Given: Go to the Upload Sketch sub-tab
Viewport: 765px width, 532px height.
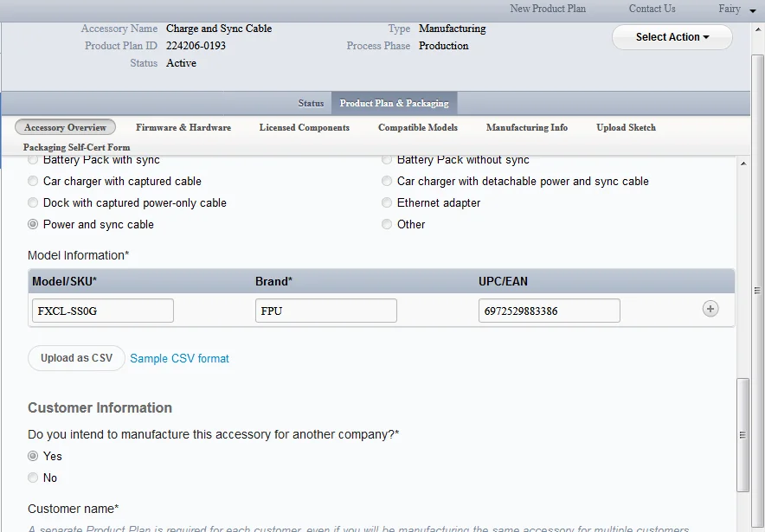Looking at the screenshot, I should click(x=626, y=127).
